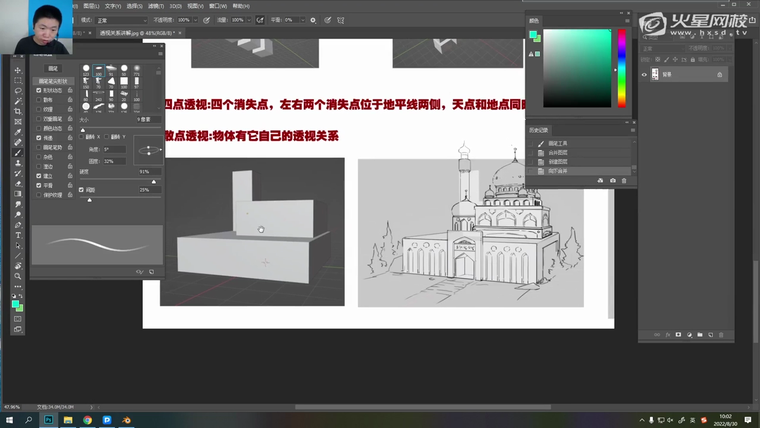Open Blender from the Windows taskbar
Viewport: 760px width, 428px height.
pyautogui.click(x=126, y=420)
